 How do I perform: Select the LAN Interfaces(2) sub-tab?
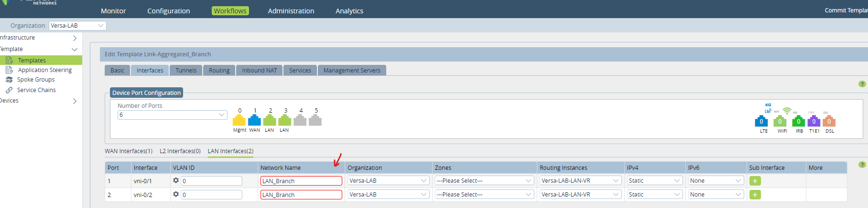click(230, 151)
